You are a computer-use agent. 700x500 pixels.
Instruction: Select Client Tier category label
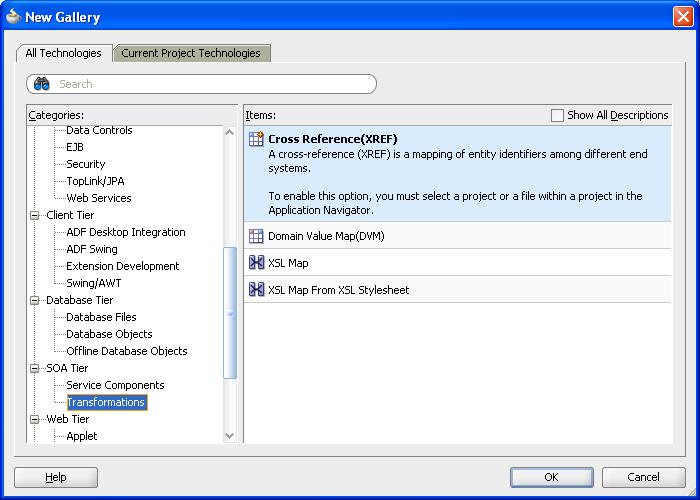coord(70,215)
